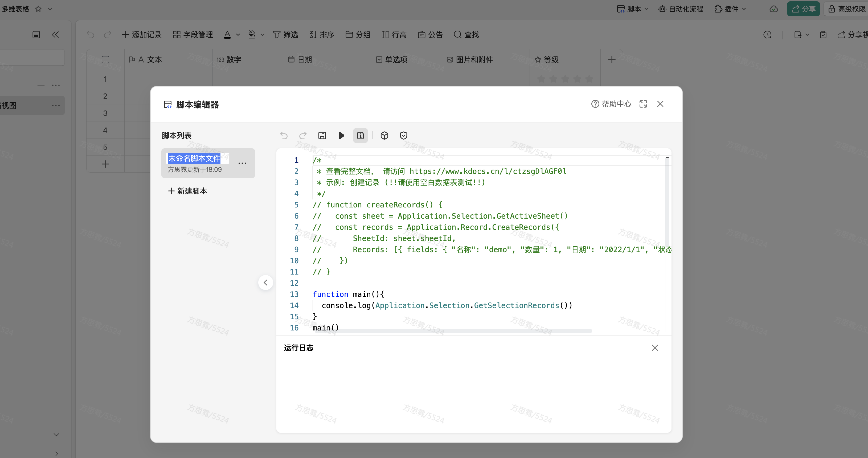Open 帮助中心 help link
Image resolution: width=868 pixels, height=458 pixels.
pyautogui.click(x=611, y=104)
